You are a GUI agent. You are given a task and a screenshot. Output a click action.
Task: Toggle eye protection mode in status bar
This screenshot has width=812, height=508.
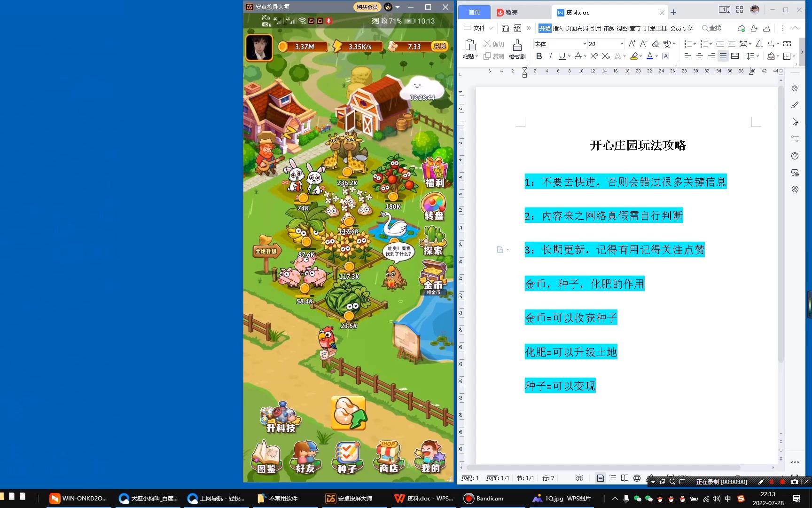[x=579, y=478]
